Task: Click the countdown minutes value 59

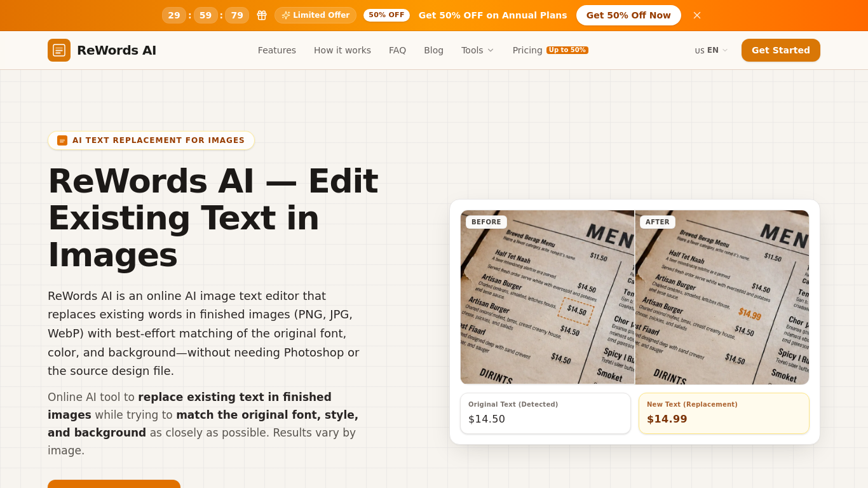Action: [206, 15]
